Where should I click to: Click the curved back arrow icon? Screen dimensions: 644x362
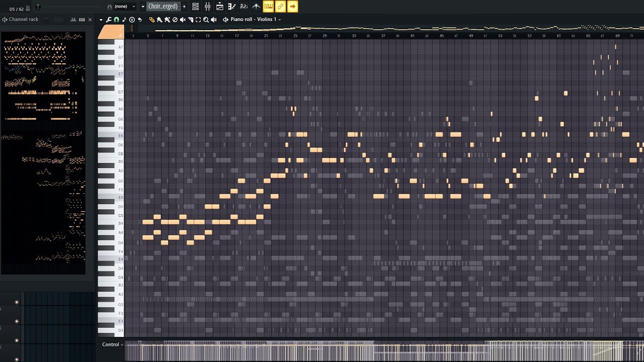click(x=140, y=20)
